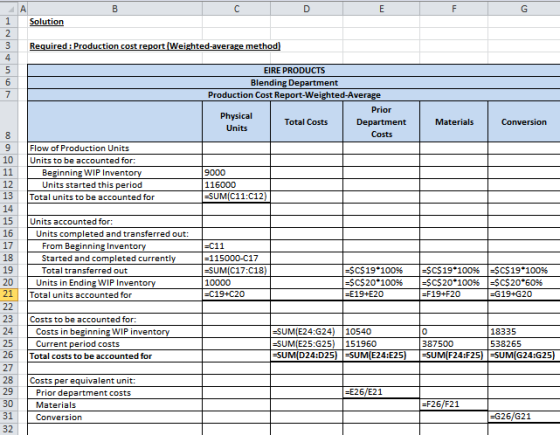Click the =SUM(E24:G24) formula cell

(307, 331)
